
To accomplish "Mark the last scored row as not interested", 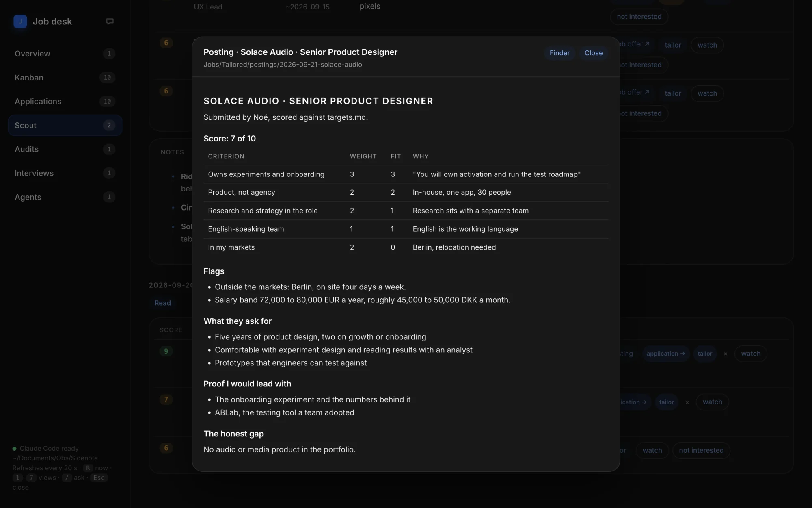I will tap(701, 450).
